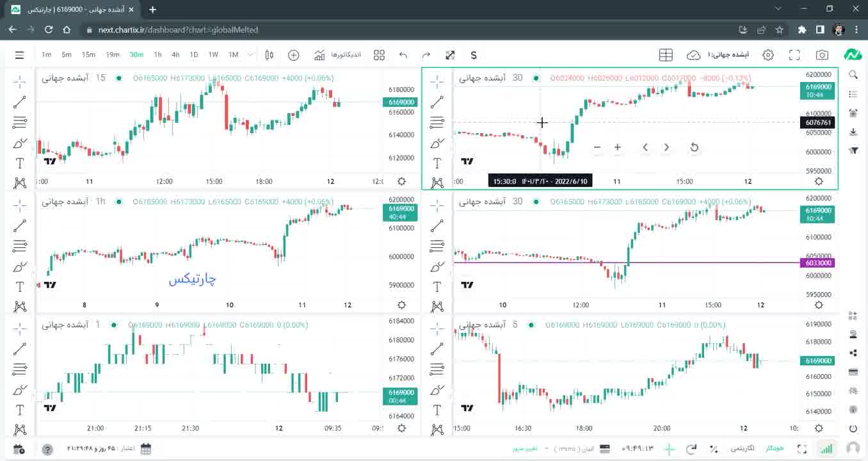This screenshot has width=868, height=461.
Task: Click the camera snapshot icon
Action: (x=822, y=55)
